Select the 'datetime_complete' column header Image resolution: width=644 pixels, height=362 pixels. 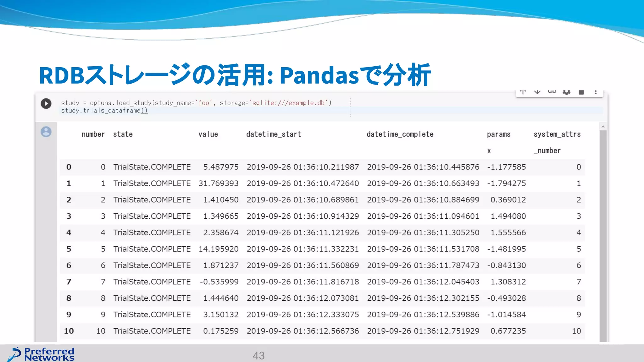point(400,134)
